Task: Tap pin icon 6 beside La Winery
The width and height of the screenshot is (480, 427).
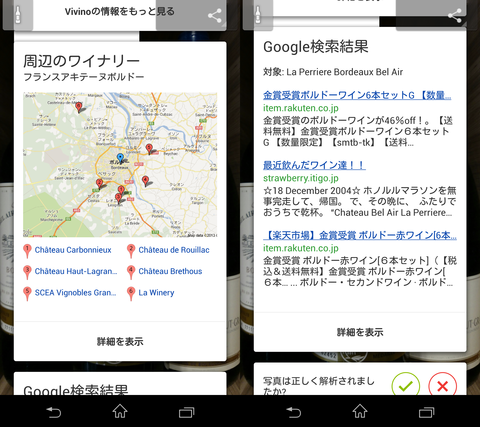Action: (131, 294)
